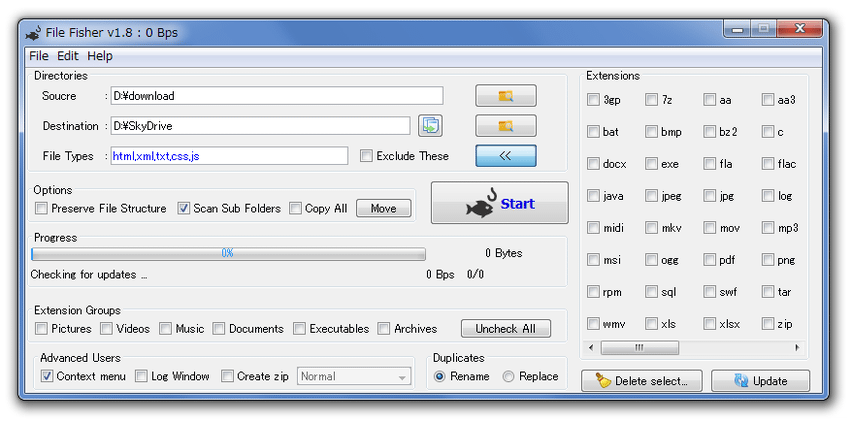Click the 0% progress bar

click(x=228, y=254)
